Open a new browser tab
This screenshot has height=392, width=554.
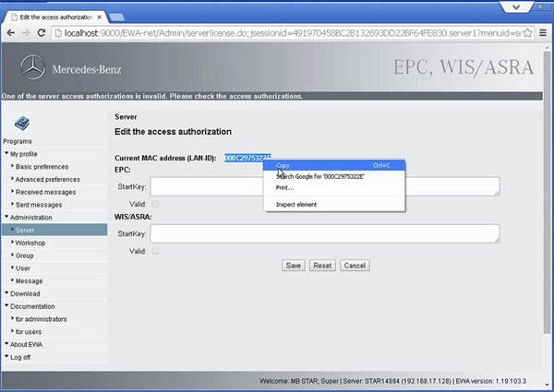[x=116, y=17]
